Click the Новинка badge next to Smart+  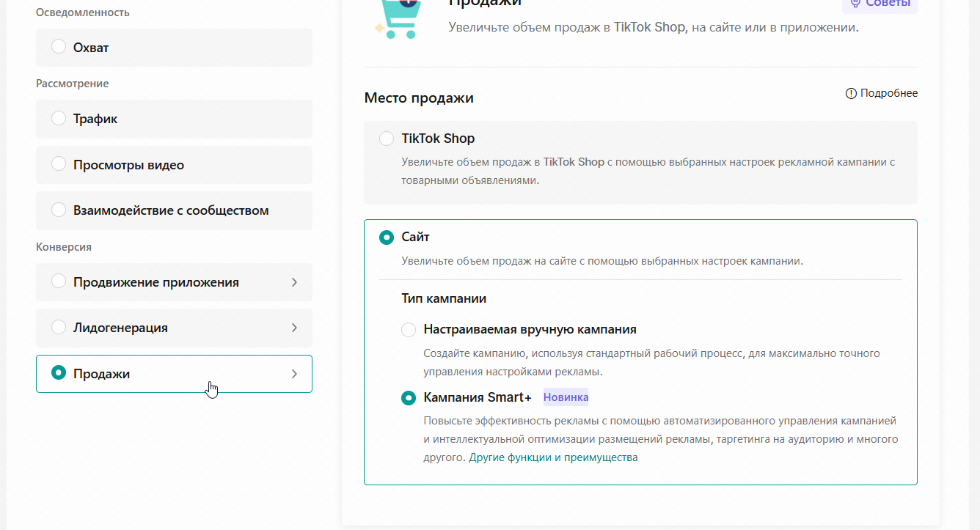(x=566, y=397)
